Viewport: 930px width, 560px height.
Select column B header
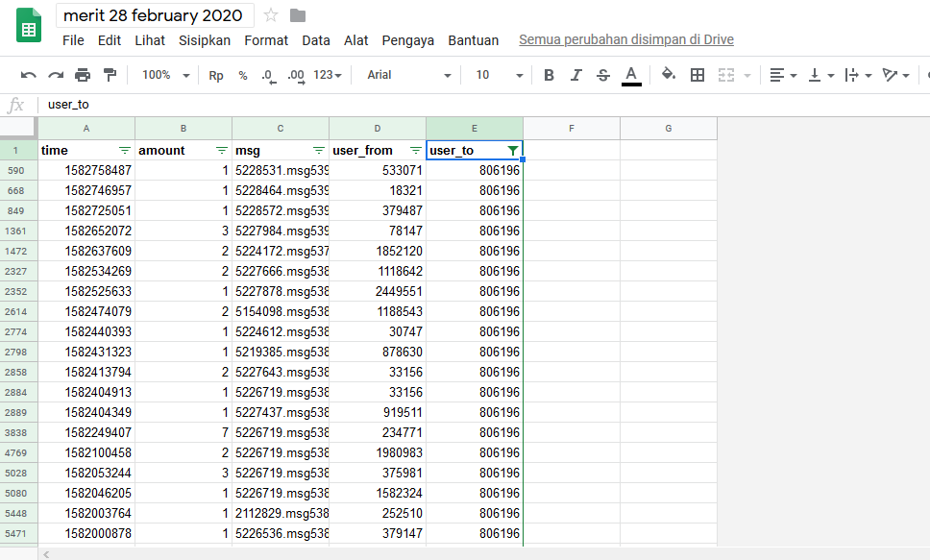pos(184,128)
